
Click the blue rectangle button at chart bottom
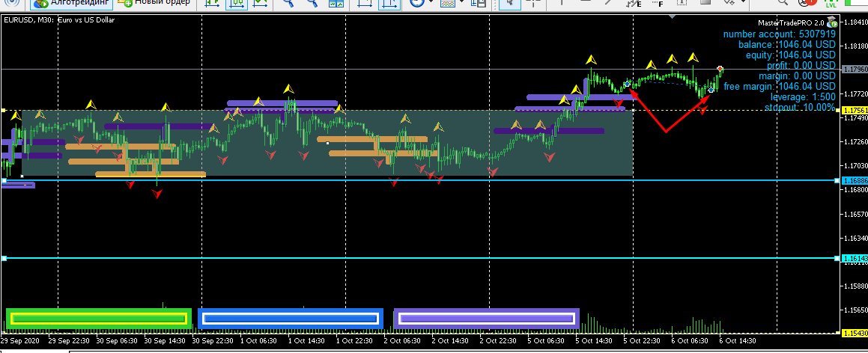click(x=290, y=319)
